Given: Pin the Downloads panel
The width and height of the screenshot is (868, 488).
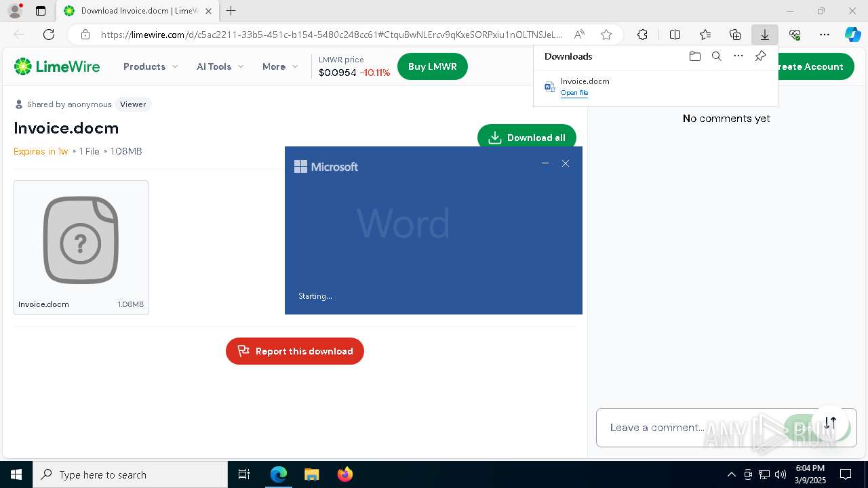Looking at the screenshot, I should click(x=760, y=56).
